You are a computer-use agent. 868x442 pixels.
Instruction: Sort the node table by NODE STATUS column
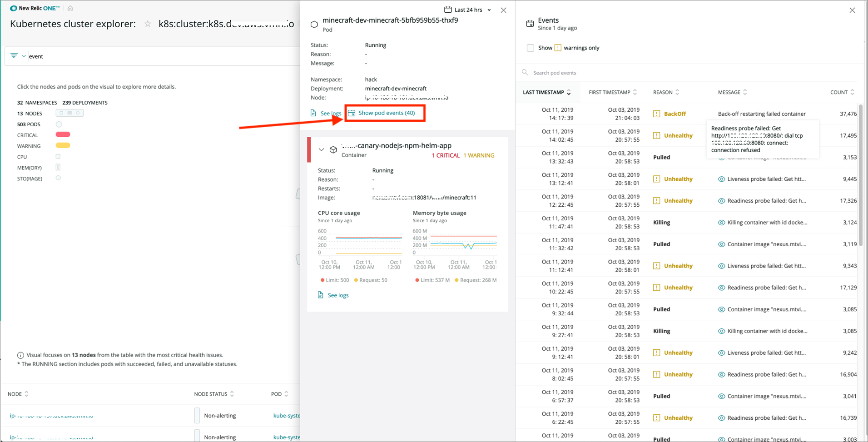(214, 394)
